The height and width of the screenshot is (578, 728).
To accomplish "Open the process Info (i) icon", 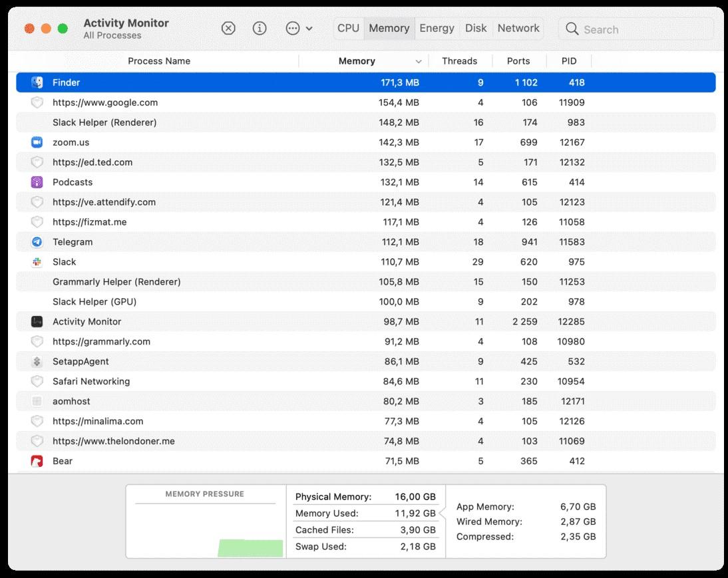I will tap(260, 29).
